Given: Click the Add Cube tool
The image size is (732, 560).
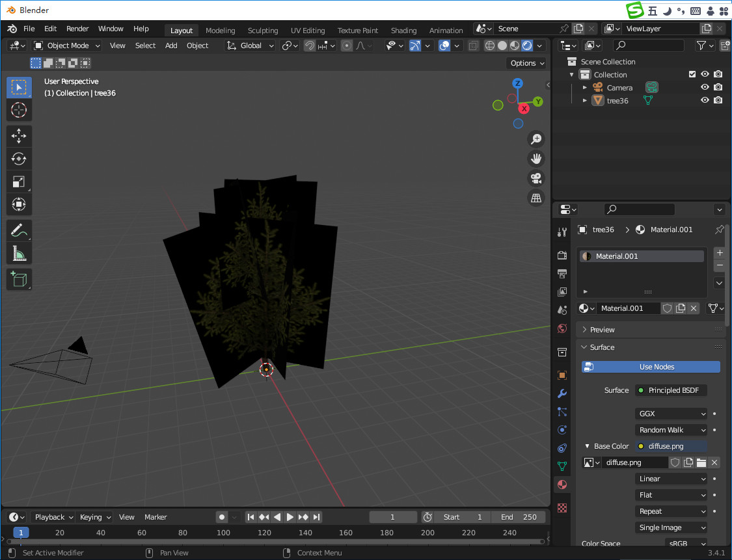Looking at the screenshot, I should (19, 279).
